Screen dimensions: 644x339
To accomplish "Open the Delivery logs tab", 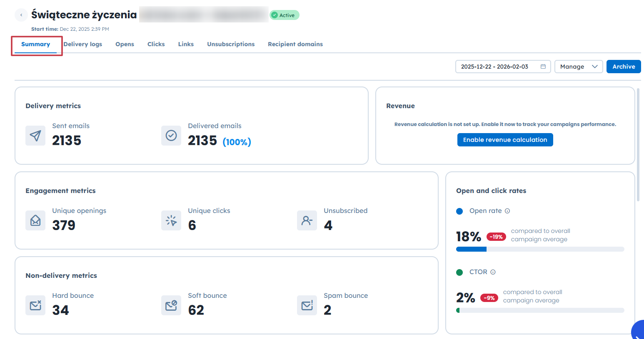I will pyautogui.click(x=83, y=44).
